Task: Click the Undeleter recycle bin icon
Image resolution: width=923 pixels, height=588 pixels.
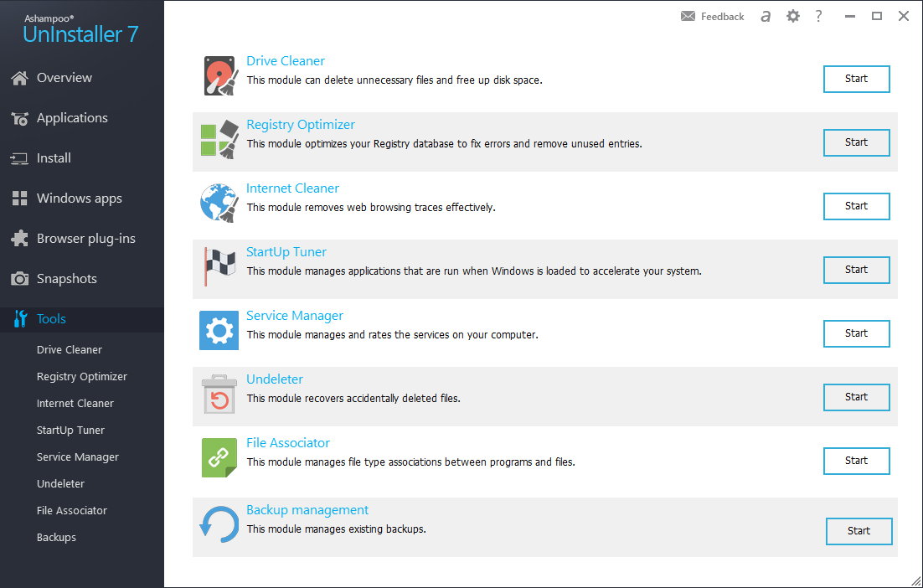Action: point(219,394)
